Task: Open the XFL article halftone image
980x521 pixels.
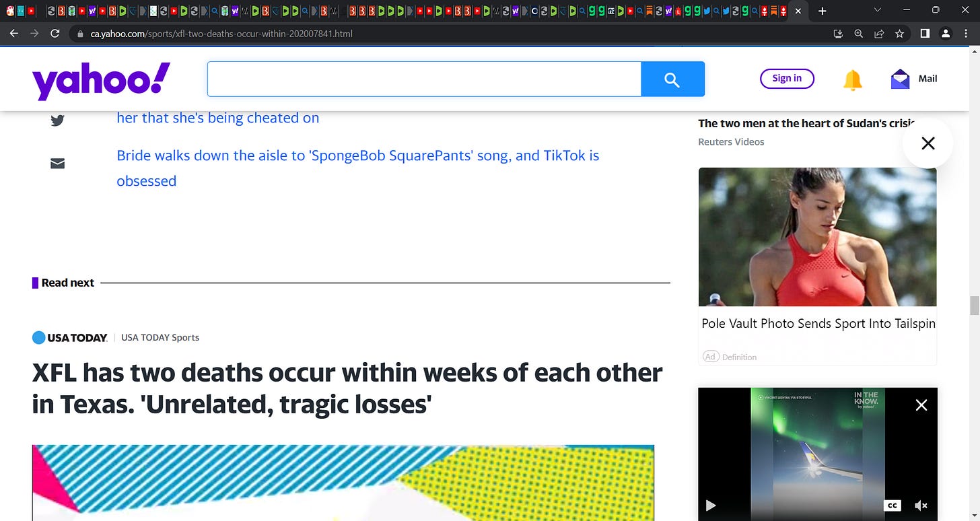Action: (343, 483)
